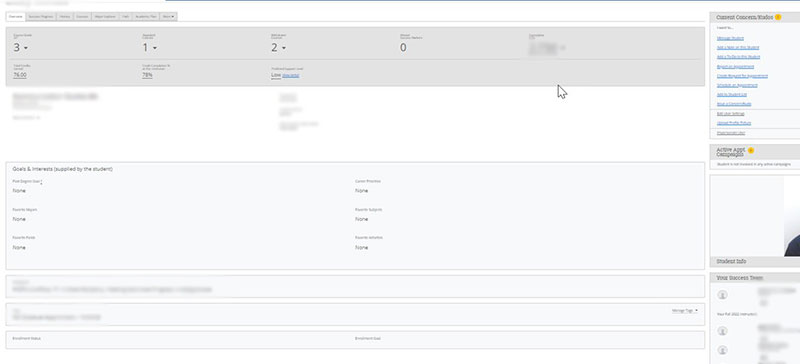Click the first Success Team avatar icon
The image size is (800, 364).
tap(722, 295)
